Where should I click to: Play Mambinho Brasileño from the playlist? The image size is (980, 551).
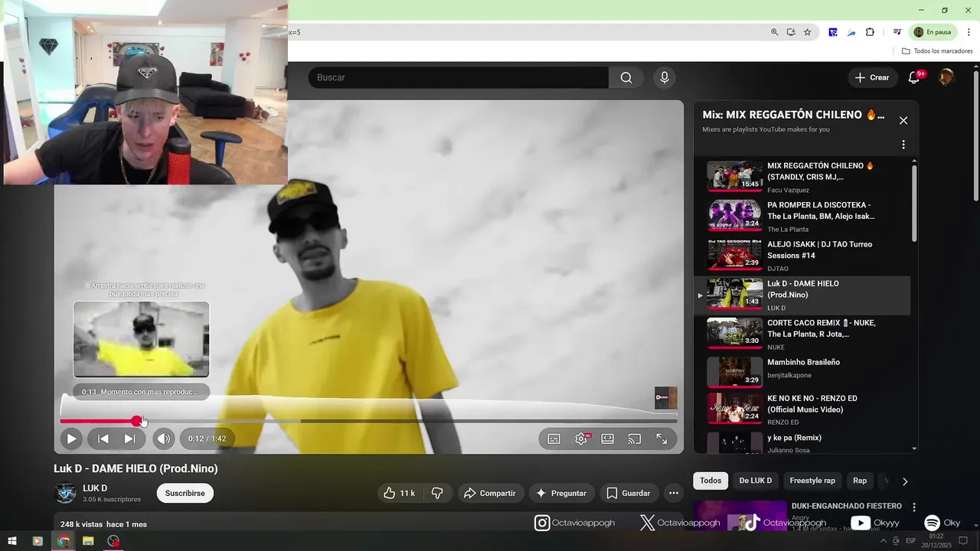click(802, 373)
